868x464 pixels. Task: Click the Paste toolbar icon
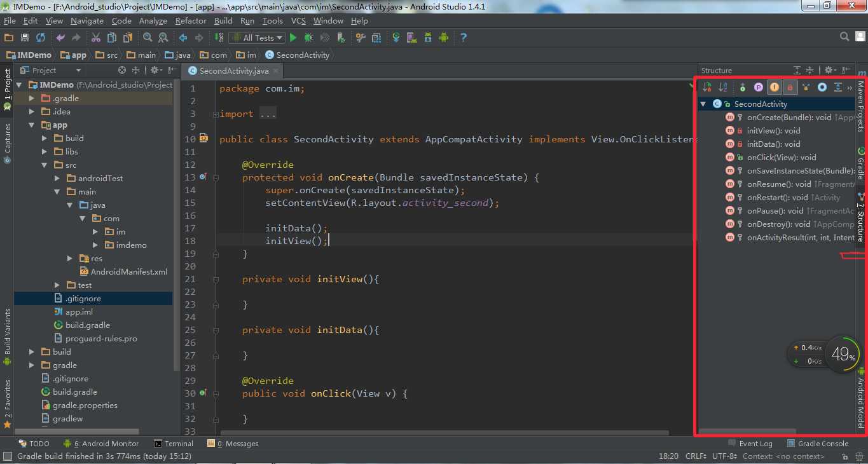point(127,38)
